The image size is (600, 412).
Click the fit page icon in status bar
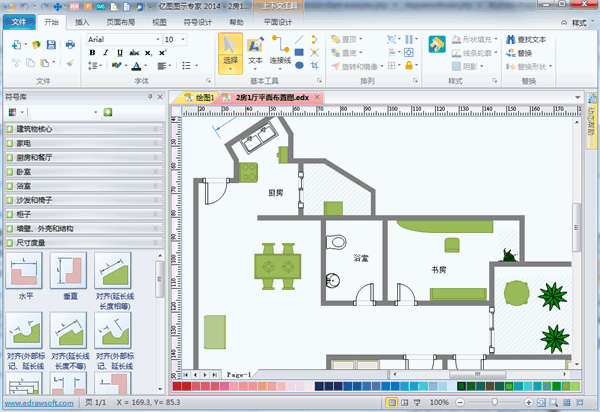pos(541,402)
